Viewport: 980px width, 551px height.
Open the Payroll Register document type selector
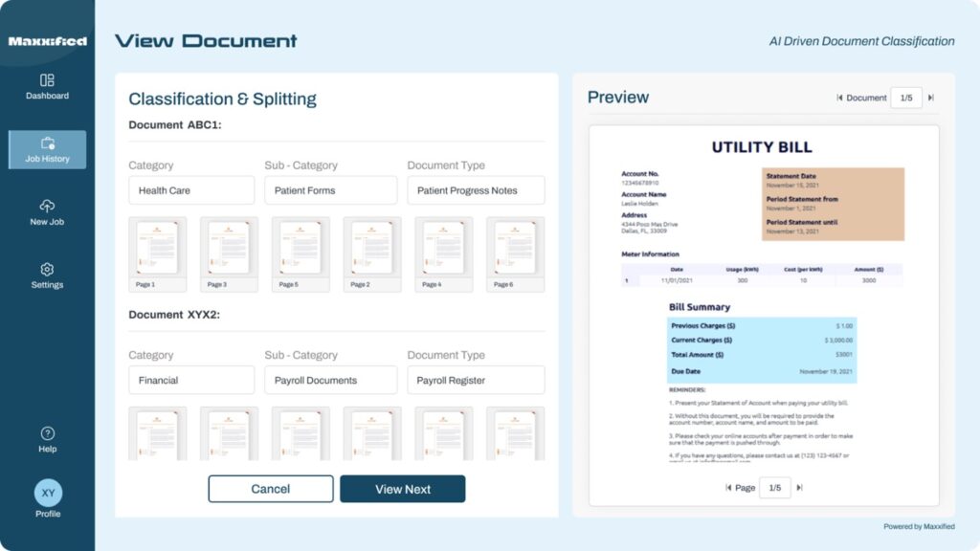pyautogui.click(x=475, y=380)
